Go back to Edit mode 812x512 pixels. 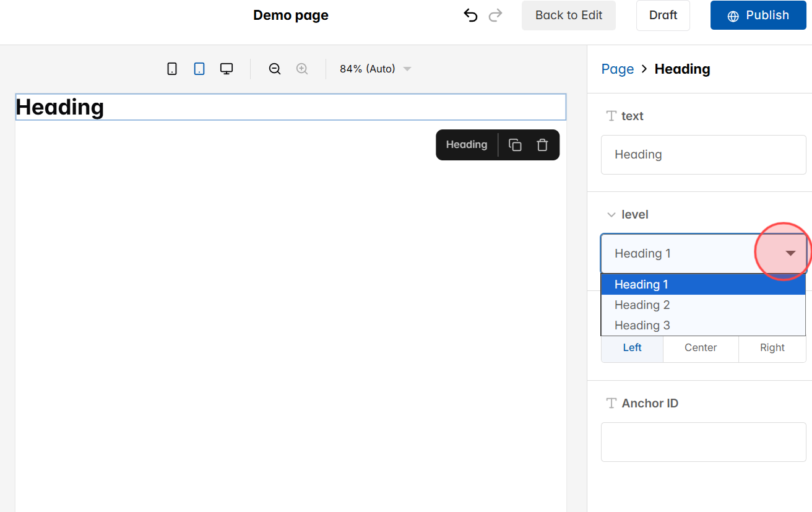coord(568,15)
